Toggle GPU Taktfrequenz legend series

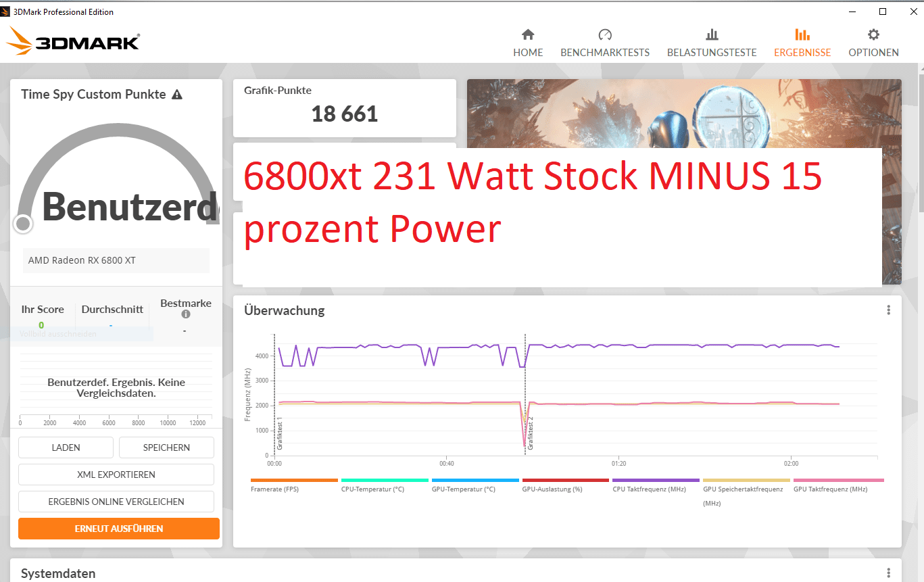(837, 485)
